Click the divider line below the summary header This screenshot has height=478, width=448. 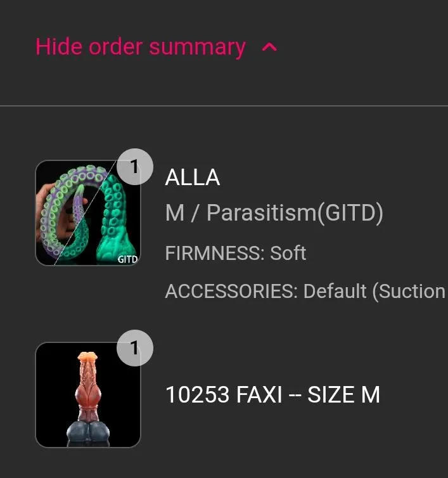coord(224,105)
